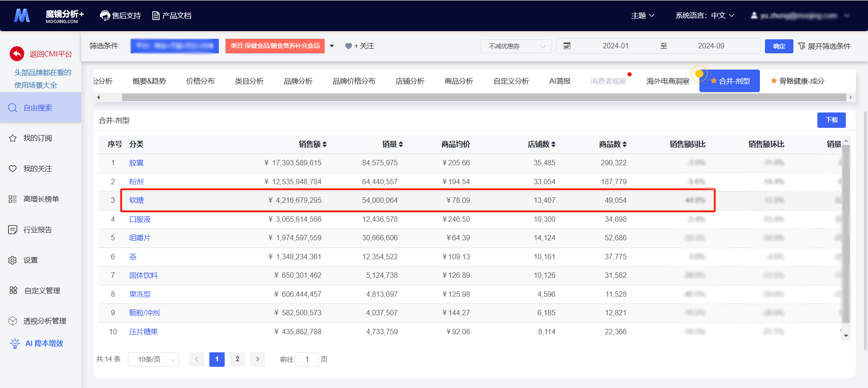
Task: Open the 软糖 category link
Action: (x=136, y=201)
